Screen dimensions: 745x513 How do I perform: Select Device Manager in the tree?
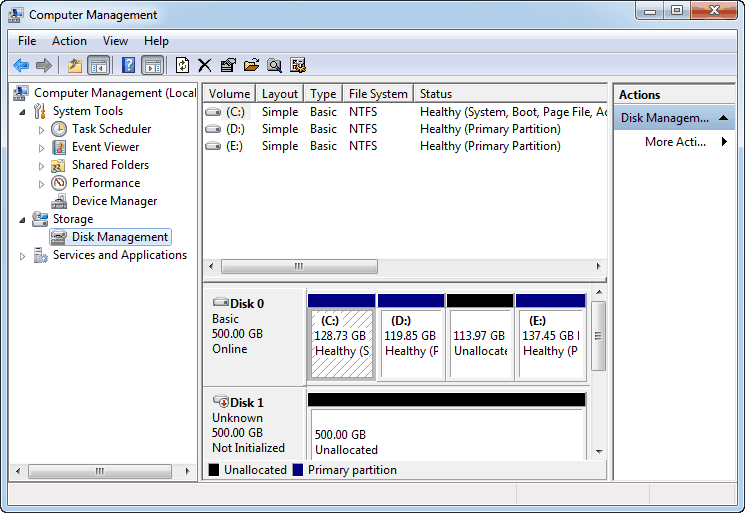(115, 201)
